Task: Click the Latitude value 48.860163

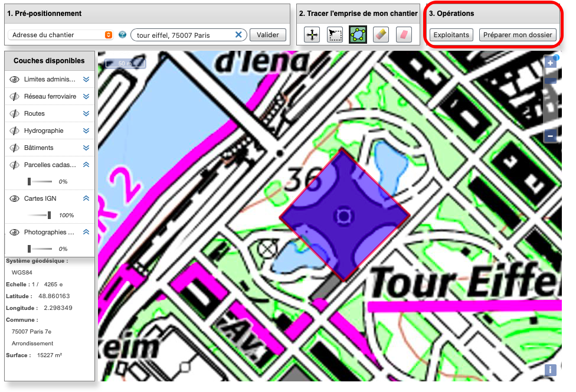Action: pos(54,296)
